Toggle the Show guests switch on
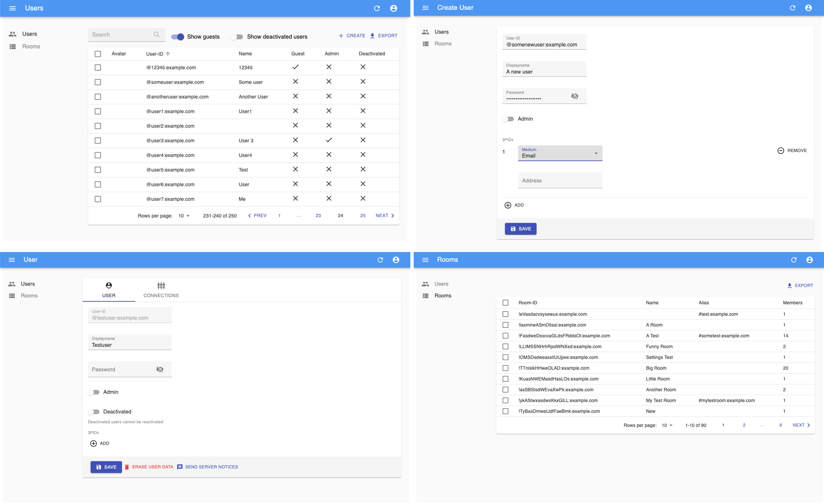Image resolution: width=824 pixels, height=504 pixels. tap(178, 37)
